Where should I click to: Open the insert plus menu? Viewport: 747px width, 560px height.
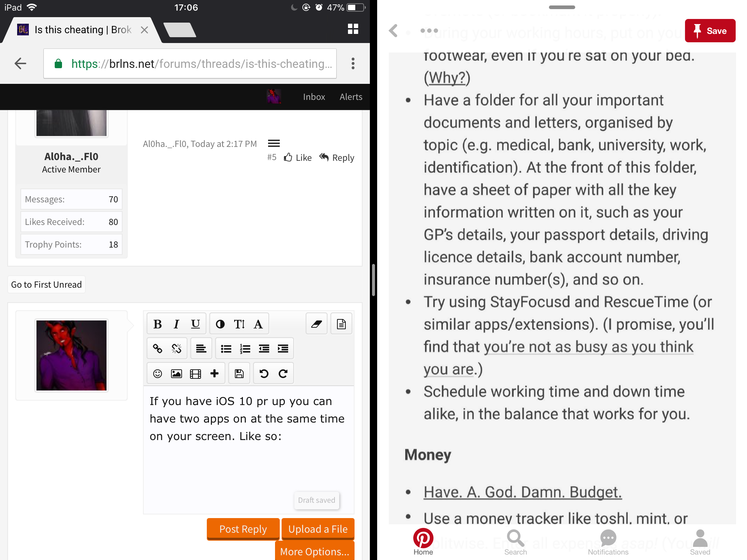pyautogui.click(x=214, y=373)
